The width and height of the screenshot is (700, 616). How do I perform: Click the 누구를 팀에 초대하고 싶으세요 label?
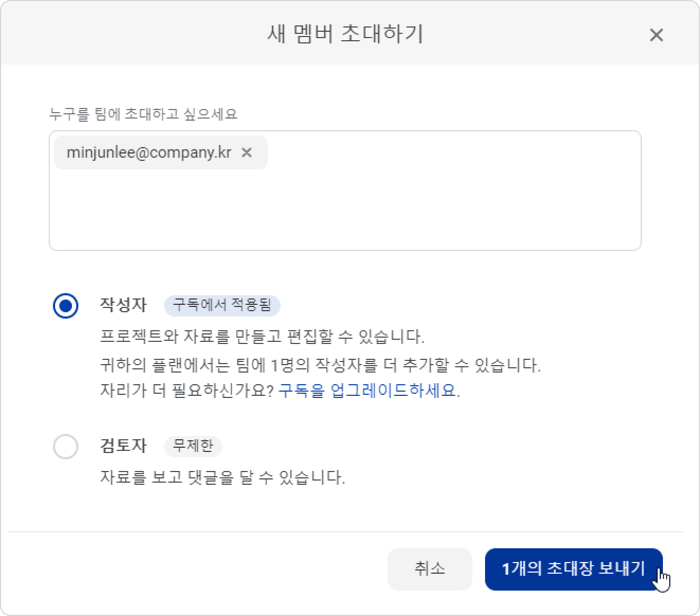[143, 114]
